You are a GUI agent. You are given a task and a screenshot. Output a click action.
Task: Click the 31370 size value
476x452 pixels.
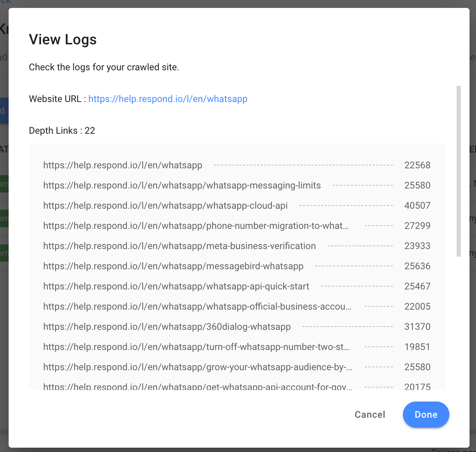click(417, 327)
